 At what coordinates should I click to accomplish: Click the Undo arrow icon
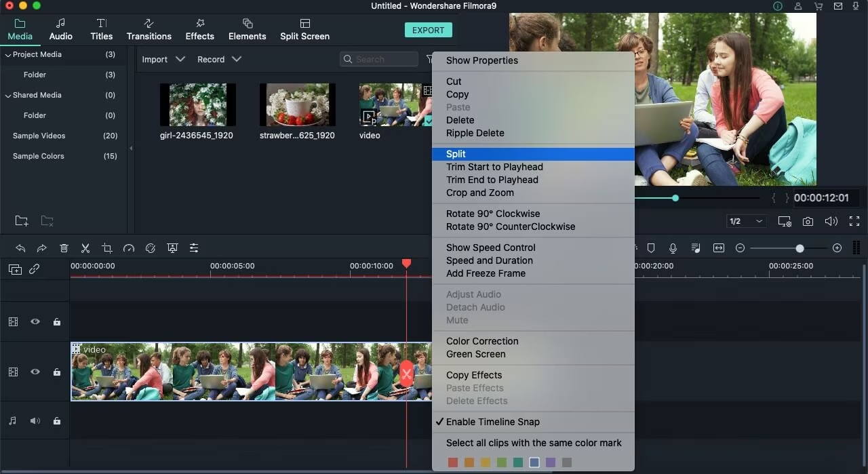[x=20, y=248]
